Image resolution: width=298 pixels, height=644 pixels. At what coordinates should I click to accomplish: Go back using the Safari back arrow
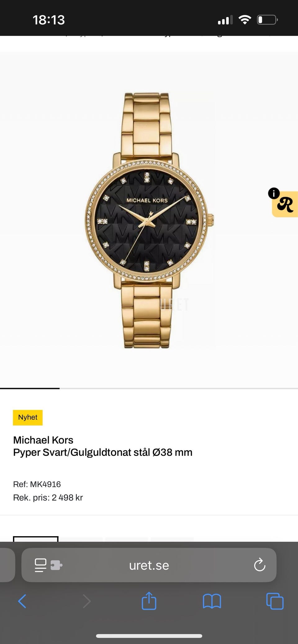22,601
